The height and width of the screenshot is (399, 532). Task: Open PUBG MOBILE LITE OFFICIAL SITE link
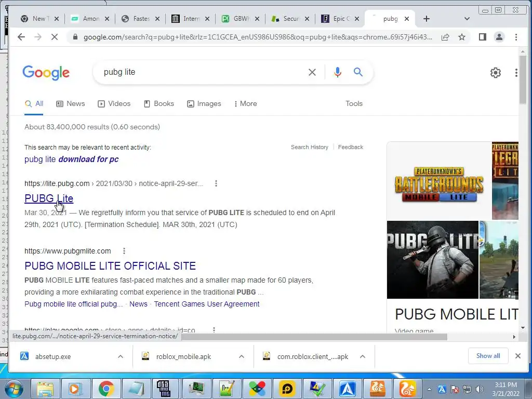pos(110,266)
